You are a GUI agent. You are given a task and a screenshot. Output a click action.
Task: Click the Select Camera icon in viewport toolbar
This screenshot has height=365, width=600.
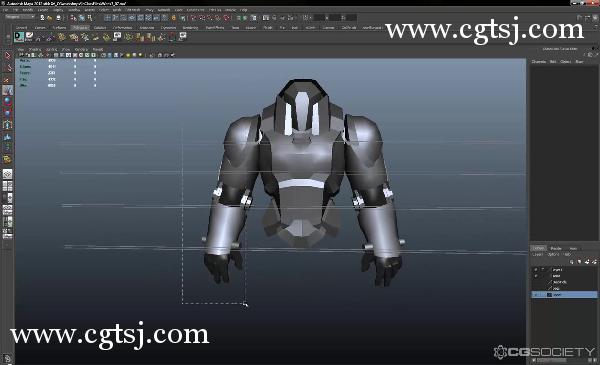[22, 55]
